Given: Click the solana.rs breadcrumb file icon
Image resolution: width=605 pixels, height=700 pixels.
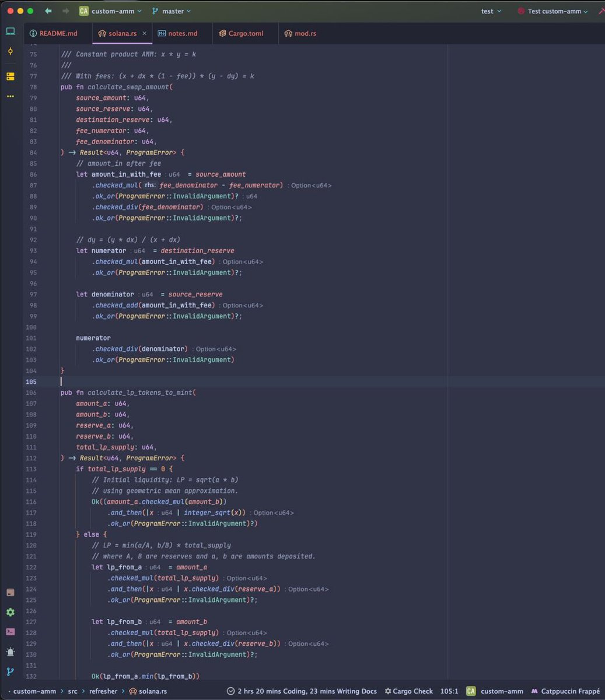Looking at the screenshot, I should [x=133, y=691].
